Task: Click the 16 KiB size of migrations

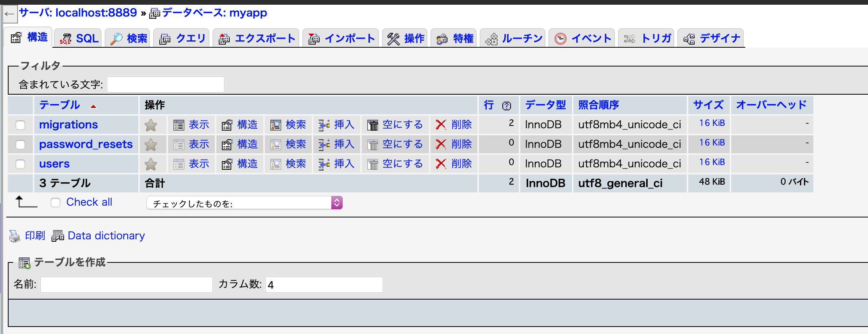Action: [712, 123]
